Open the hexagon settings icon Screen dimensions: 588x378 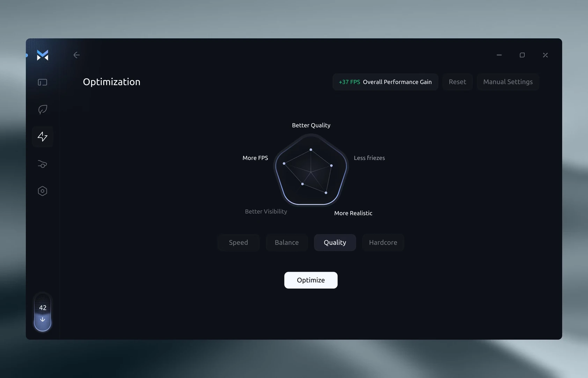click(43, 191)
